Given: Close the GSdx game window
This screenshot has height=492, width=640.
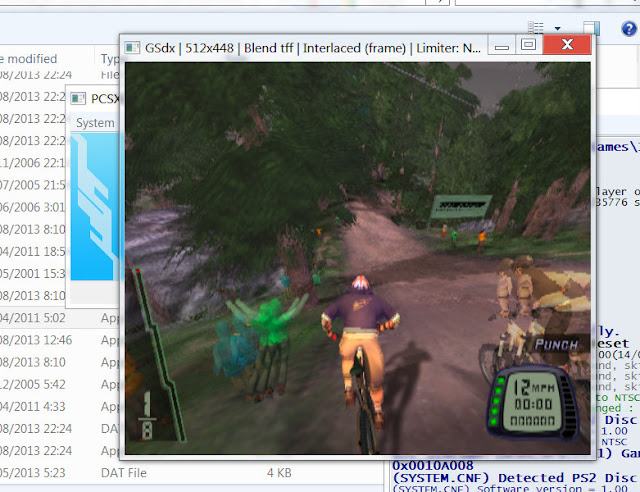Looking at the screenshot, I should tap(567, 45).
